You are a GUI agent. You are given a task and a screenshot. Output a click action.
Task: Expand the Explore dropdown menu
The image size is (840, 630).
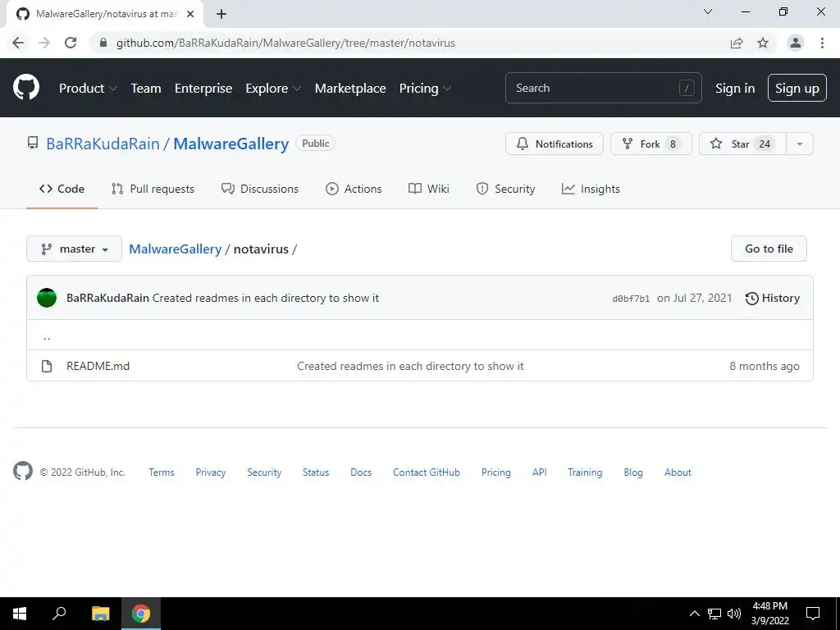click(x=273, y=89)
